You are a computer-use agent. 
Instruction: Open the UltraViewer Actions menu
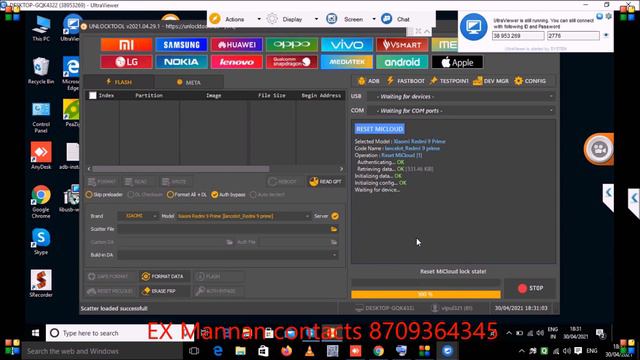pyautogui.click(x=235, y=19)
